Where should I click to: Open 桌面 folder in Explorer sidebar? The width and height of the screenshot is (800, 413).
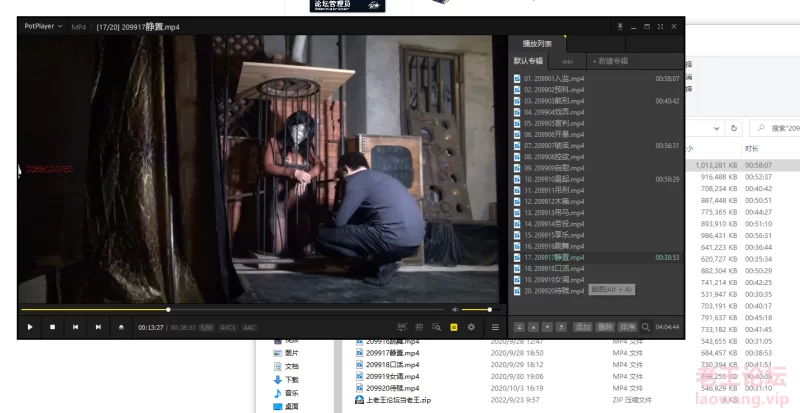[291, 406]
